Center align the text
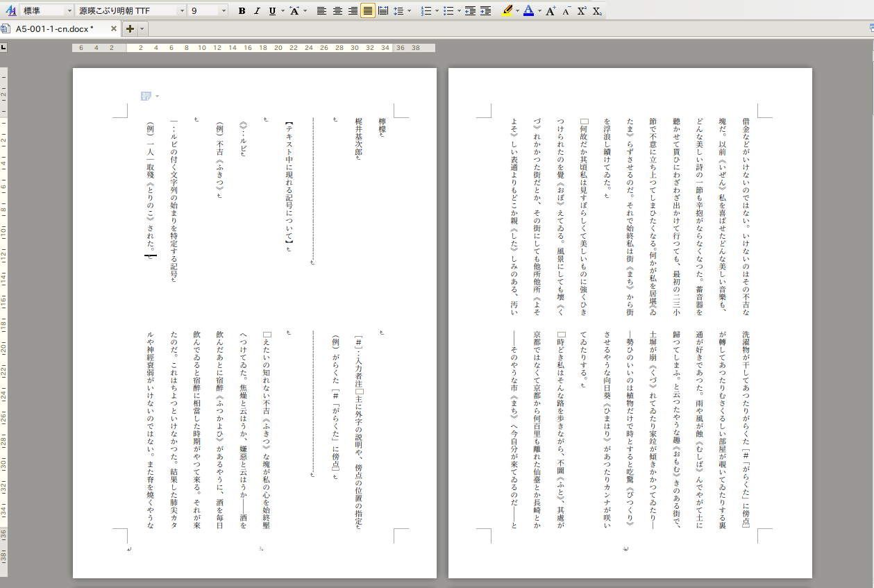Image resolution: width=874 pixels, height=588 pixels. click(x=337, y=11)
